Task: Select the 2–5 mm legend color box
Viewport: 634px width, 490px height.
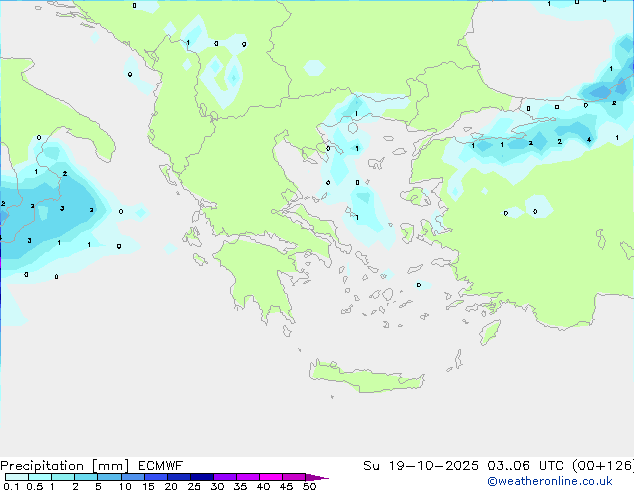Action: [x=86, y=477]
